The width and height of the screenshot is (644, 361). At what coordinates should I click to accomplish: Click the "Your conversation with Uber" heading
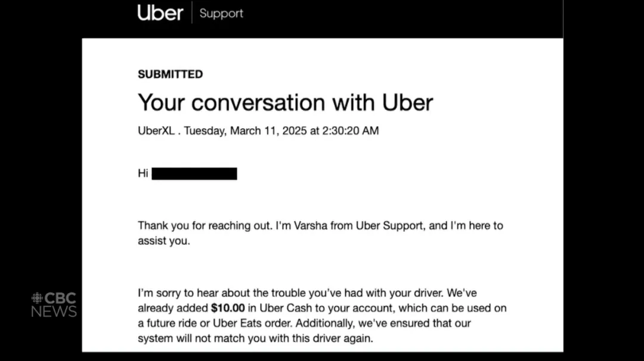tap(285, 102)
